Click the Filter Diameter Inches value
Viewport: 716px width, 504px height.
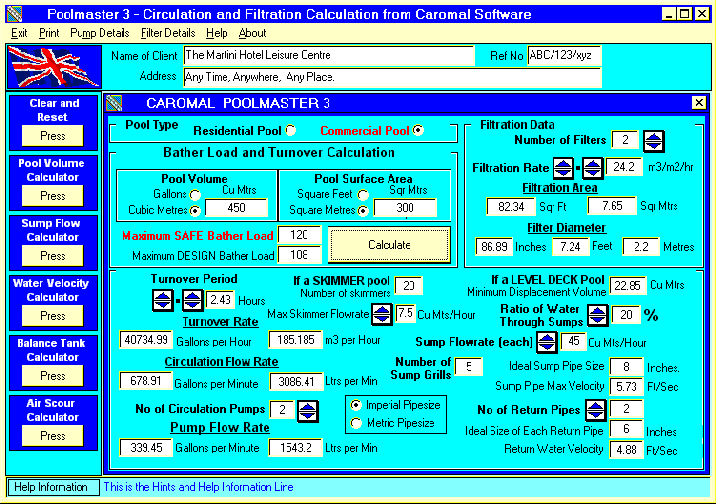(x=494, y=247)
